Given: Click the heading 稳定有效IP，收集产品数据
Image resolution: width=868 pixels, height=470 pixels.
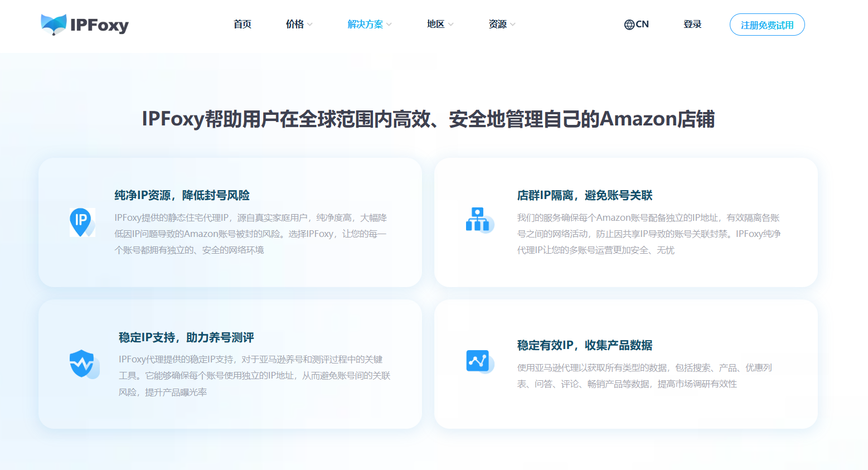Looking at the screenshot, I should click(585, 345).
